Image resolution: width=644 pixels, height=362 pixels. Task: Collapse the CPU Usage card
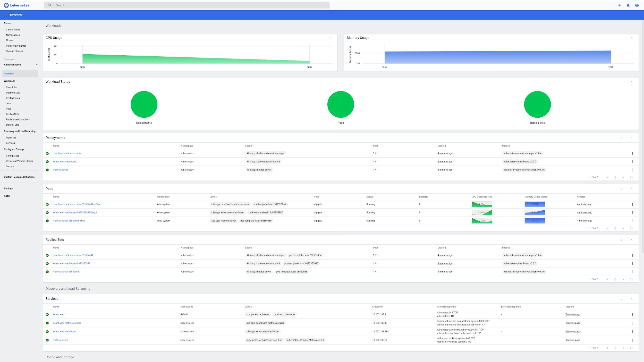pos(330,38)
